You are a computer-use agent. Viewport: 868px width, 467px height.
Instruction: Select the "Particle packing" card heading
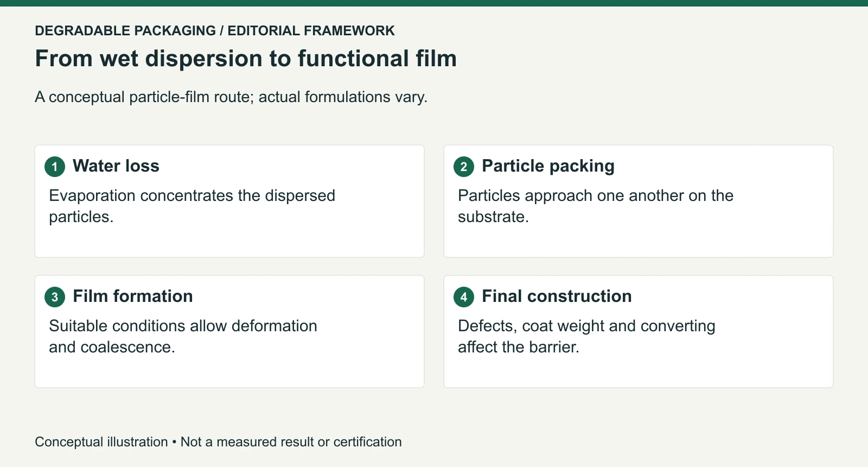click(x=548, y=166)
